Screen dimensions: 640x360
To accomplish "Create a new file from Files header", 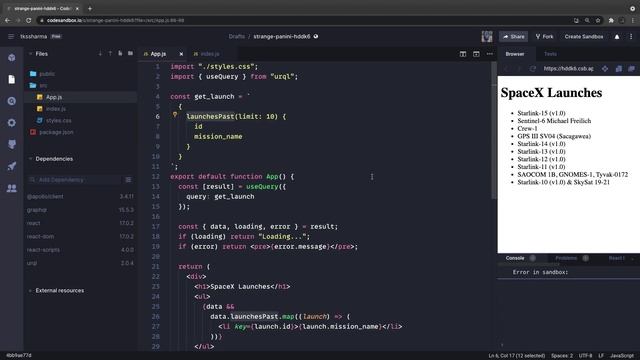I will coord(120,53).
